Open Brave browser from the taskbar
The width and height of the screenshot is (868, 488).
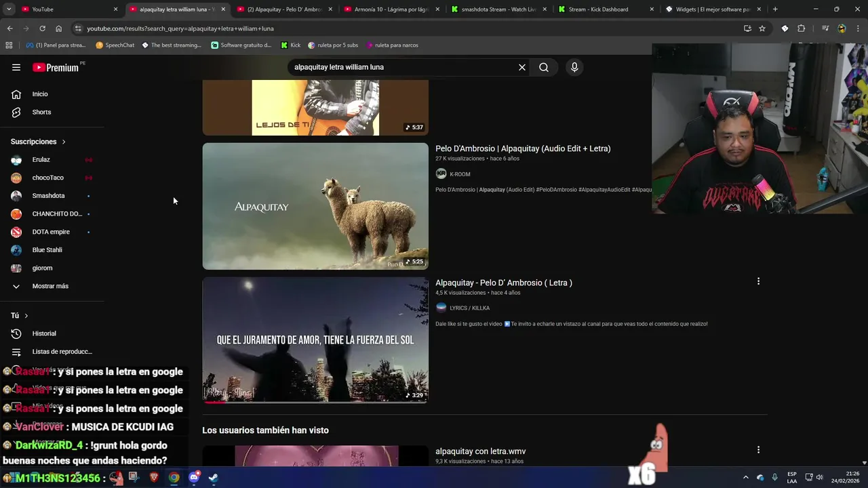(x=154, y=478)
